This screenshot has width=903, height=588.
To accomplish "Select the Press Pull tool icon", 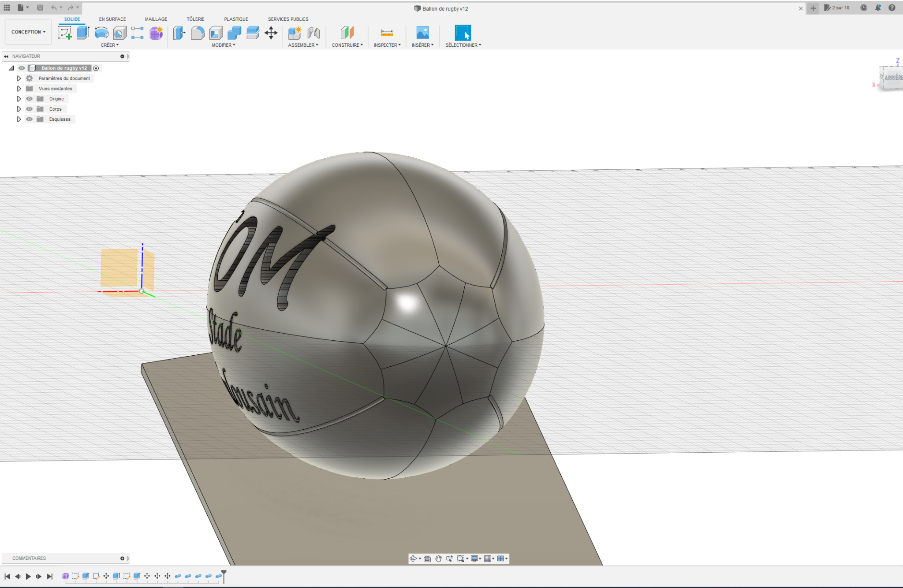I will click(179, 33).
